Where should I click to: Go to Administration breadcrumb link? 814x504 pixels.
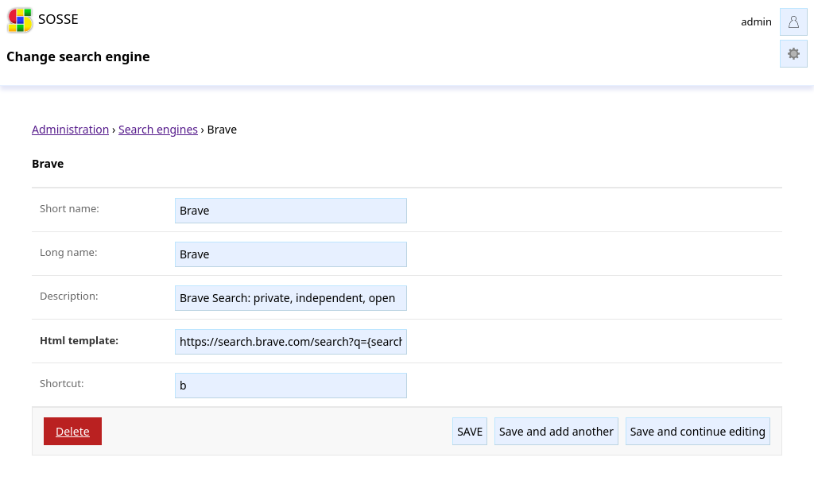click(x=70, y=130)
